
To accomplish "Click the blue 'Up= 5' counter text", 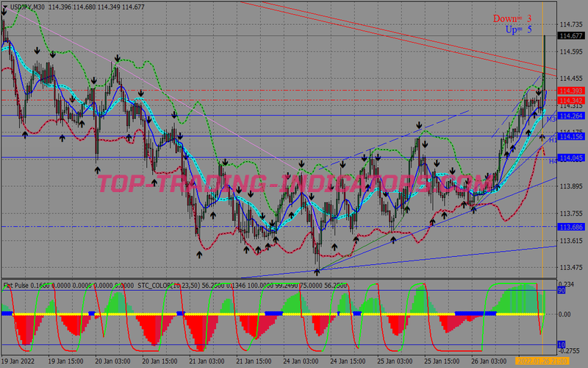I will (x=518, y=29).
